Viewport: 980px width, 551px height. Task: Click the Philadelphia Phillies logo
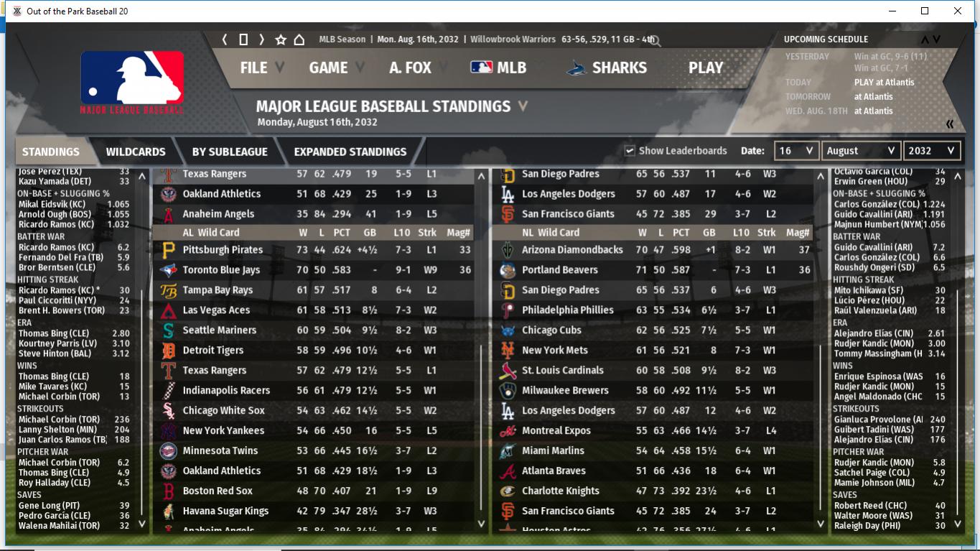tap(508, 310)
